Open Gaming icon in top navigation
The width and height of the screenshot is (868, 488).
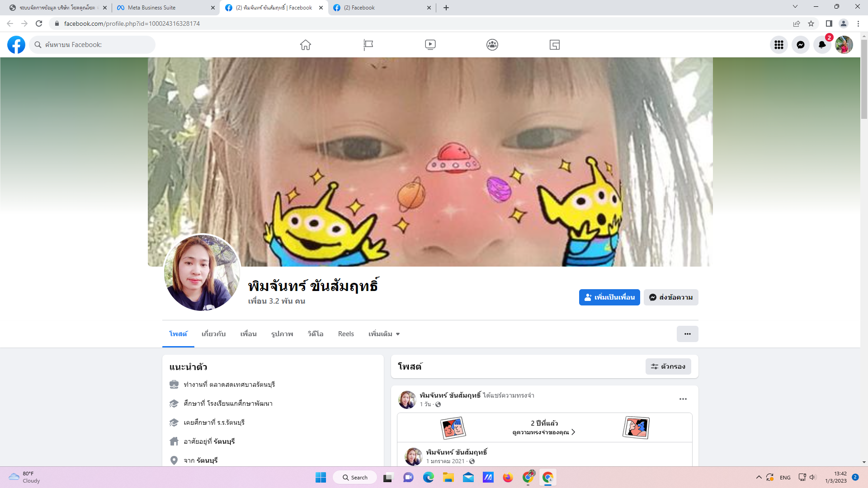(x=555, y=45)
